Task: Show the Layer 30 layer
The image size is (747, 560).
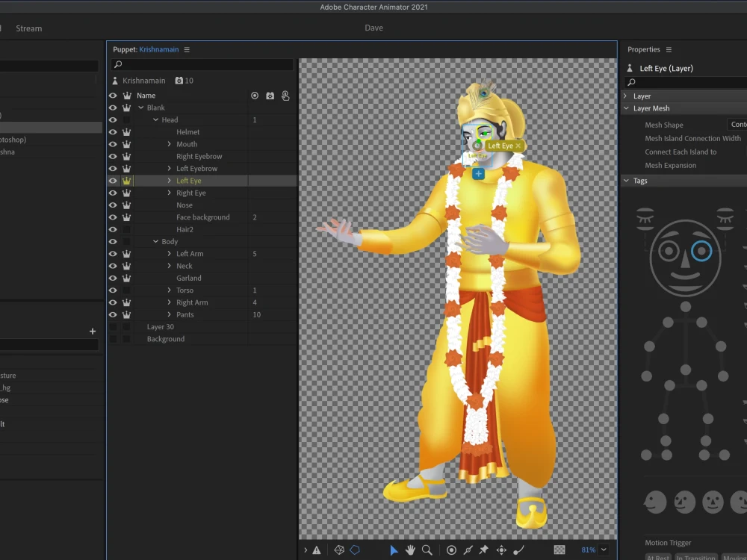Action: [113, 327]
